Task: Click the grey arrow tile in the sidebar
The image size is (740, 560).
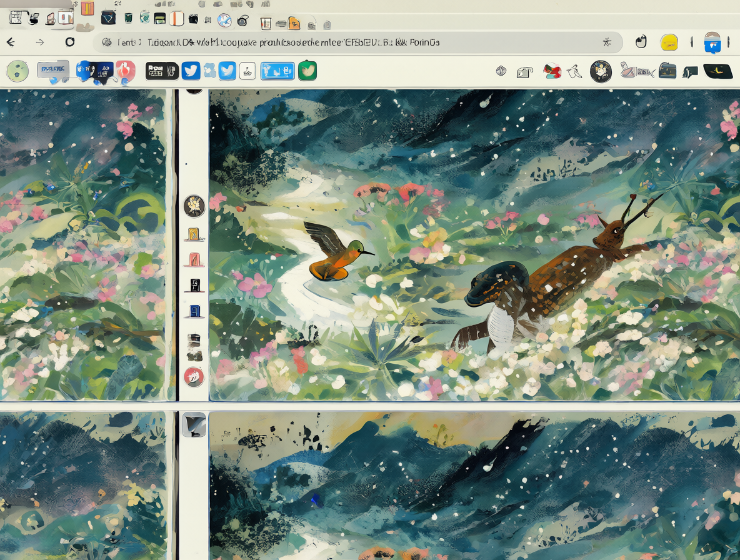Action: (194, 424)
